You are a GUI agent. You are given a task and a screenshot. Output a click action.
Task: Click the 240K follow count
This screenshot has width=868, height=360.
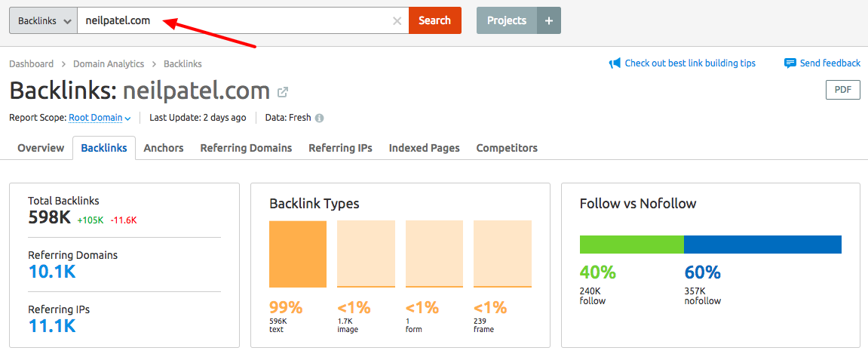coord(590,292)
